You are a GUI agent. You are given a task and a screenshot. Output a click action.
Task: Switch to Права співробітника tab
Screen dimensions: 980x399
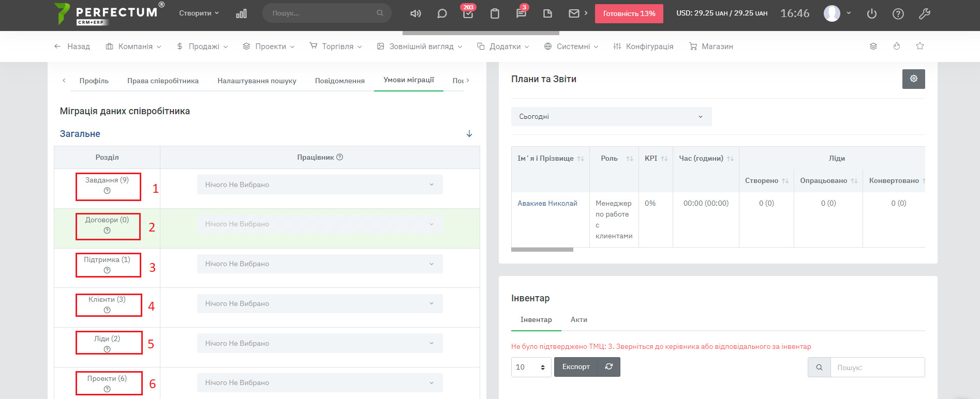pyautogui.click(x=163, y=81)
